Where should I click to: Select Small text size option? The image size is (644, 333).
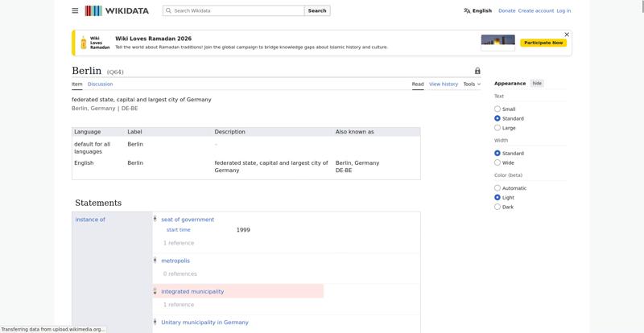(497, 109)
